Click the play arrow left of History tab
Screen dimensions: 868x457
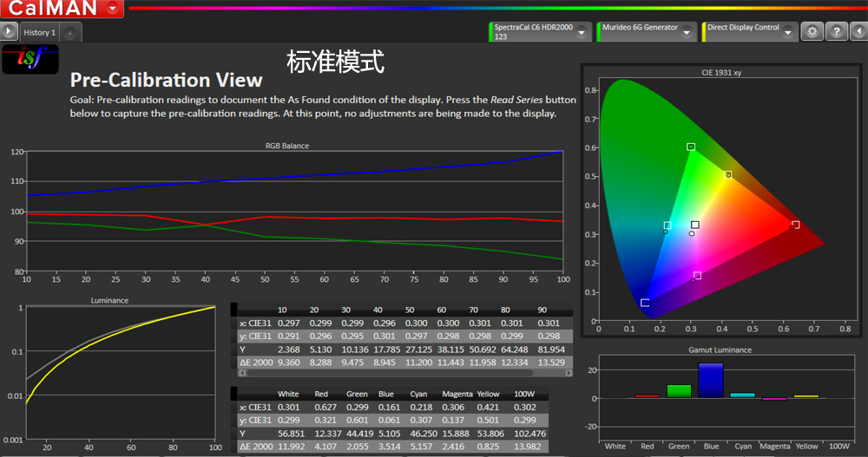coord(10,32)
